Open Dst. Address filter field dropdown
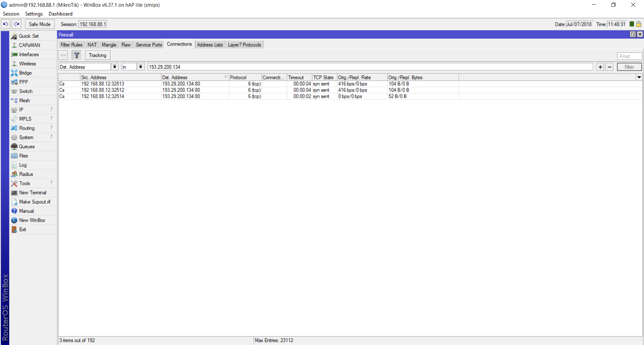644x345 pixels. tap(115, 67)
